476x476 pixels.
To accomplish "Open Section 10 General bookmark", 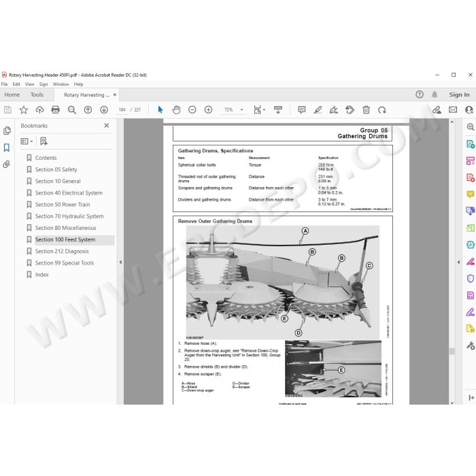I will tap(58, 182).
